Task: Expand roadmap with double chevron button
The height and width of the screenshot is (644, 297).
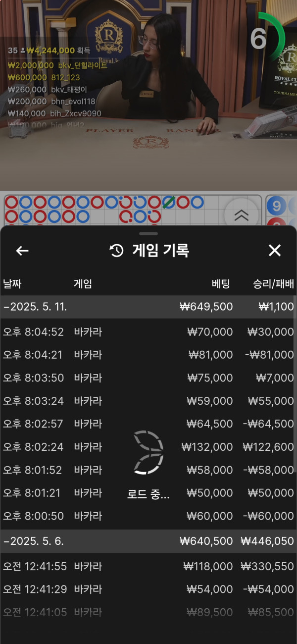Action: pos(241,215)
